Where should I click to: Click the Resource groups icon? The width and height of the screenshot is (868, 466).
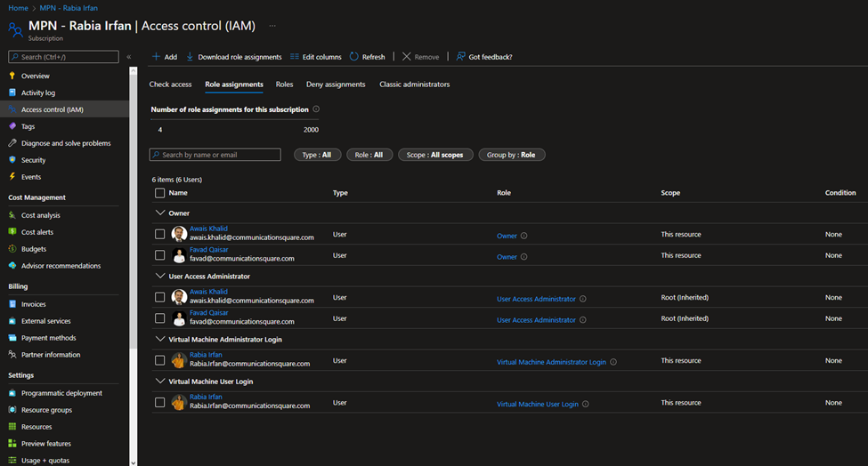point(12,410)
